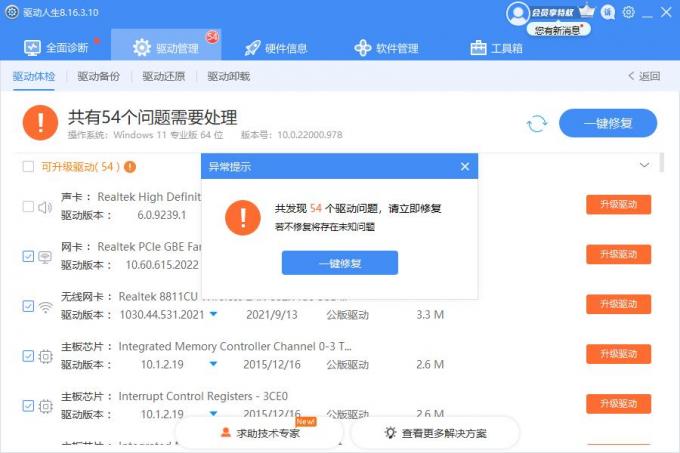680x453 pixels.
Task: Open the settings gear in title bar
Action: (629, 13)
